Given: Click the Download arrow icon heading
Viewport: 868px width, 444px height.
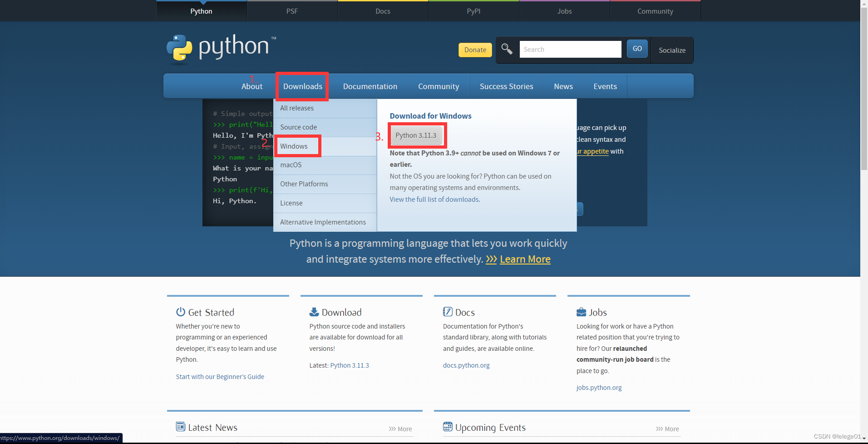Looking at the screenshot, I should (314, 312).
